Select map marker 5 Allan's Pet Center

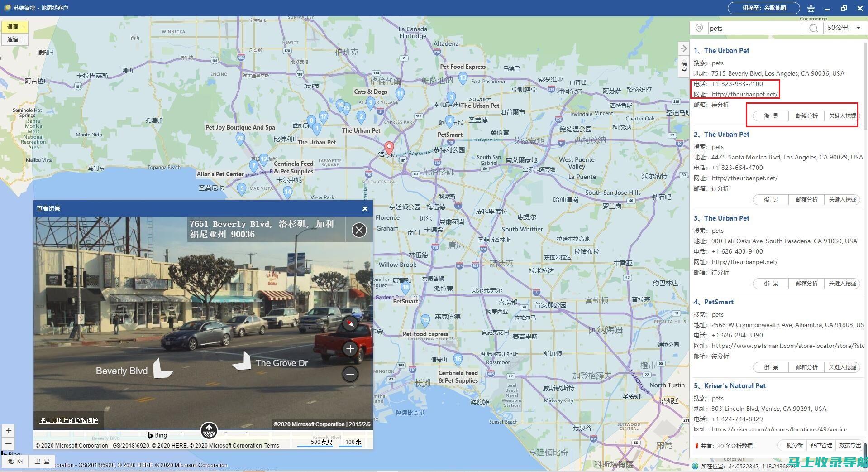click(242, 189)
